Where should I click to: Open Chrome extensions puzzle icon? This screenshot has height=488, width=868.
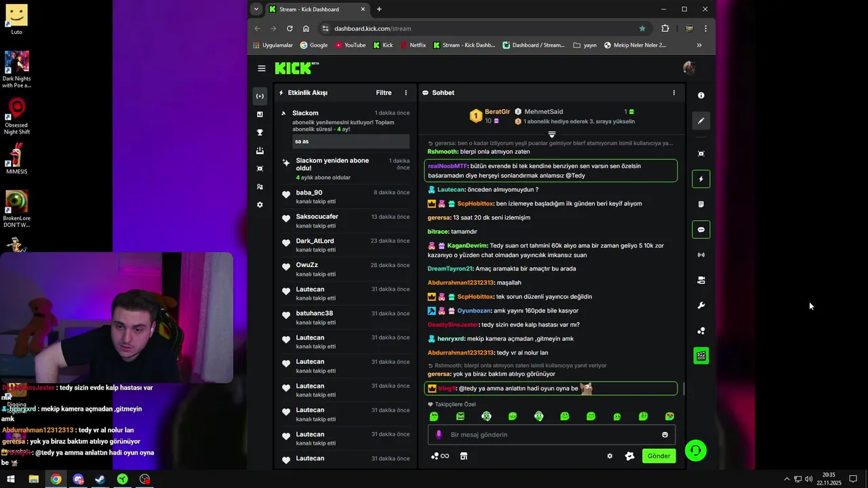point(665,28)
